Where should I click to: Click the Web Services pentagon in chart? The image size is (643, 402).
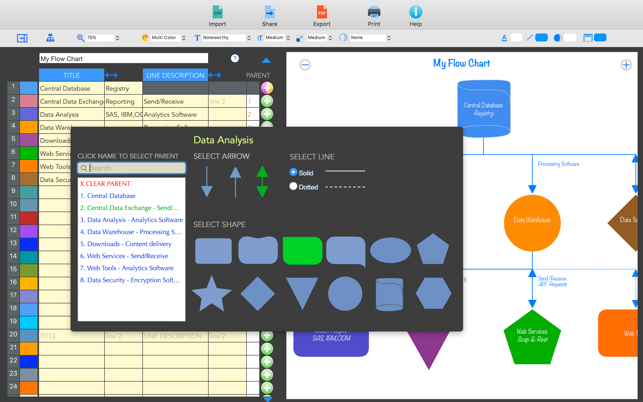532,336
